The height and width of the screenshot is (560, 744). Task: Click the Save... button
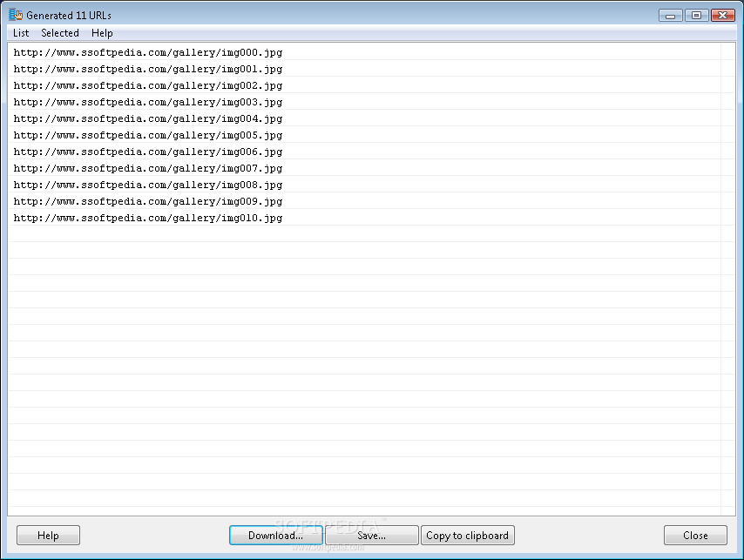point(371,536)
